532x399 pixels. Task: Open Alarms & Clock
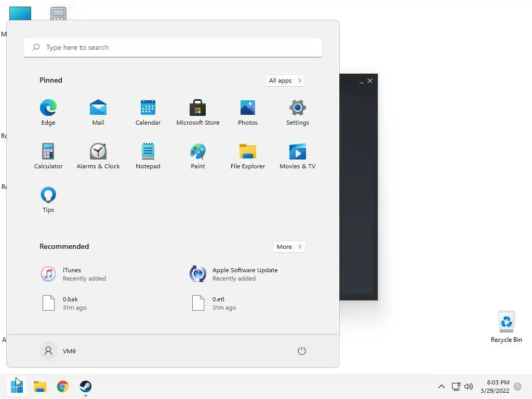coord(98,156)
